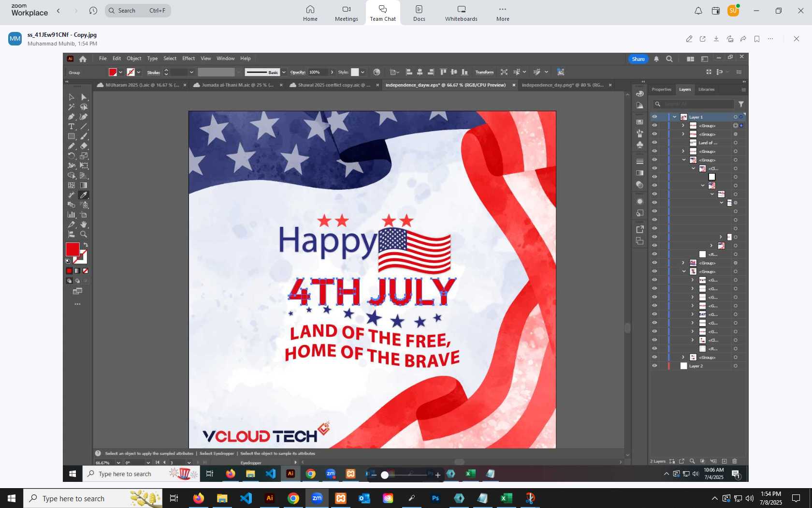Swap fill and stroke arrow icon
The height and width of the screenshot is (508, 812).
(86, 245)
